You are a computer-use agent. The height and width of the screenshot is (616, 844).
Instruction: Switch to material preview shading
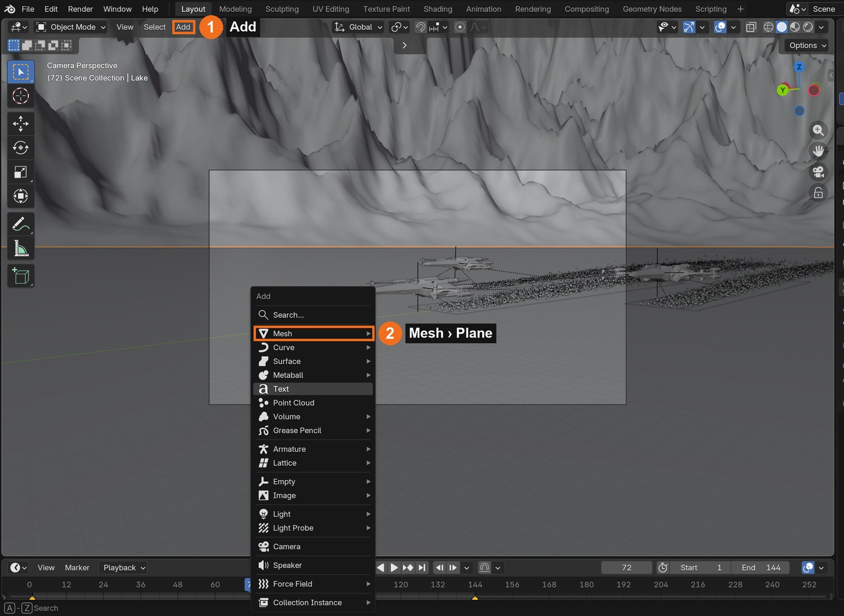pos(795,27)
